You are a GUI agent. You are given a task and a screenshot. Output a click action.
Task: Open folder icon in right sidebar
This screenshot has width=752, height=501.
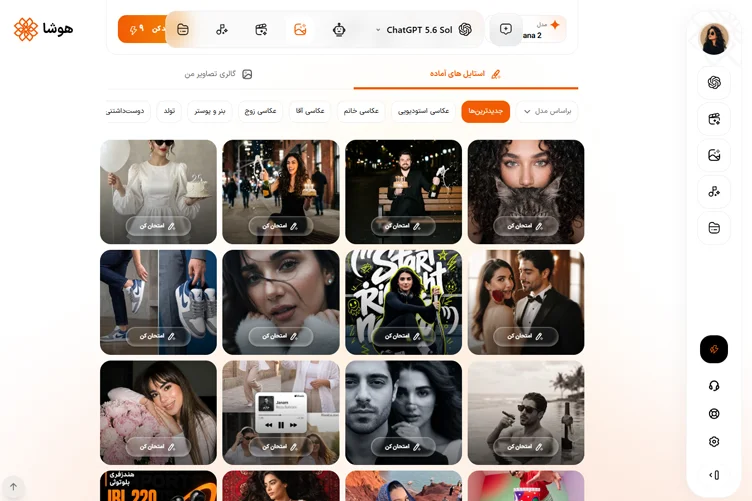(714, 228)
